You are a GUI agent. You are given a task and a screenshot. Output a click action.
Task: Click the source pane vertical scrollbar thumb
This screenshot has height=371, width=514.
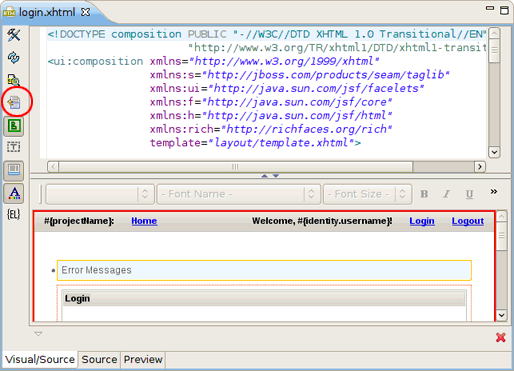(494, 50)
